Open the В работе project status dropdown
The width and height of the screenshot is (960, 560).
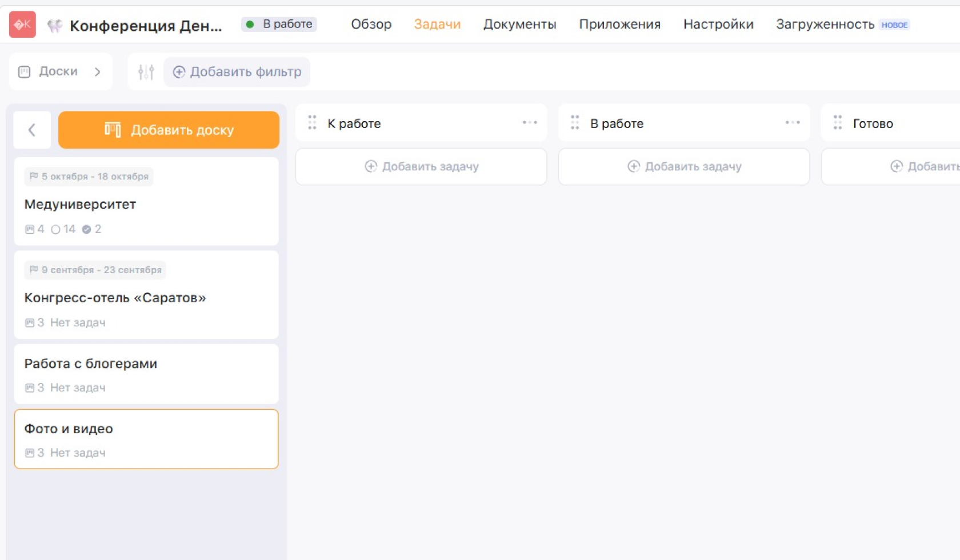[279, 24]
